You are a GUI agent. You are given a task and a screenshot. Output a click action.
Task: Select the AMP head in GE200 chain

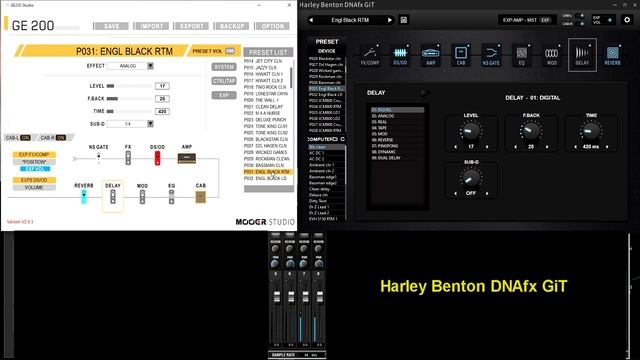coord(187,158)
